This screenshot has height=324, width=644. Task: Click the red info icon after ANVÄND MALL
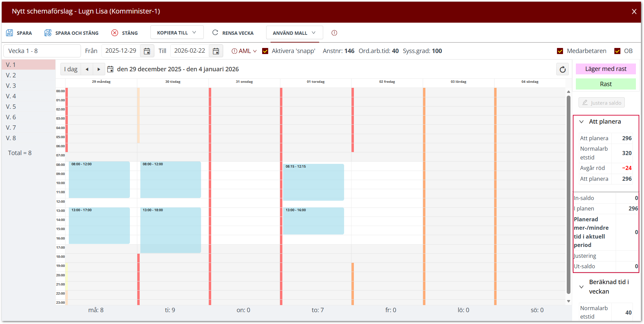334,33
